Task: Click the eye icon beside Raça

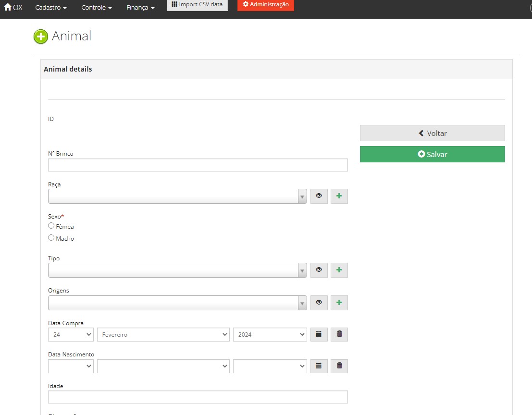Action: [319, 196]
